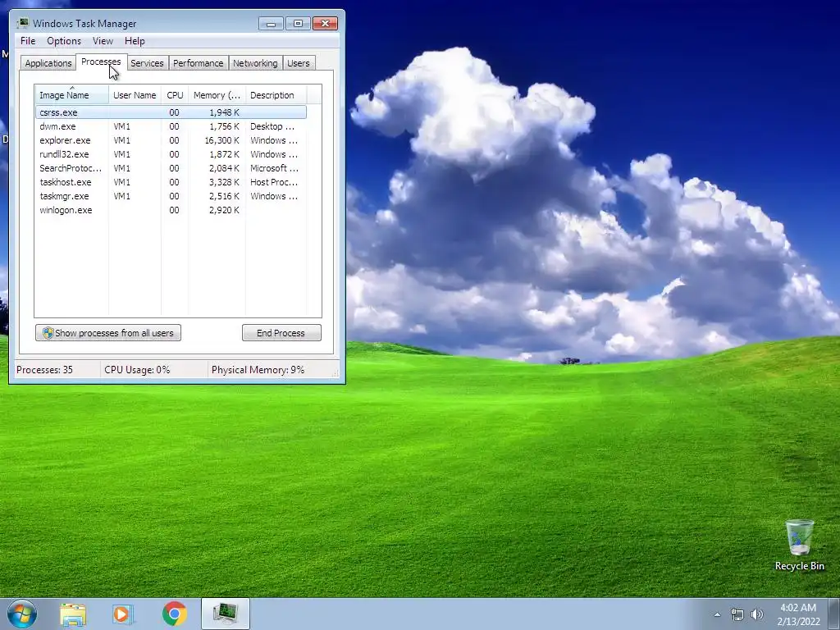Minimize the Task Manager window
This screenshot has height=630, width=840.
tap(271, 24)
